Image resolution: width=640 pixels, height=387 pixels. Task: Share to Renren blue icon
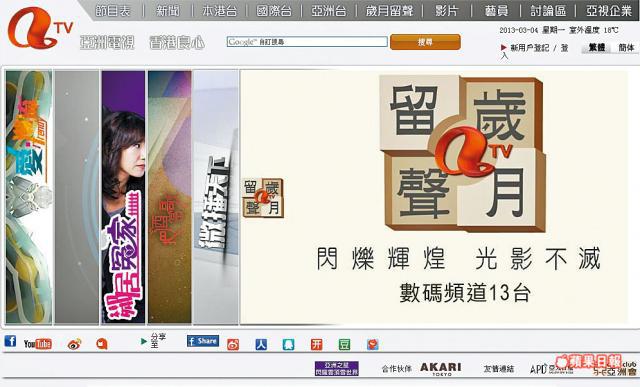coord(261,345)
